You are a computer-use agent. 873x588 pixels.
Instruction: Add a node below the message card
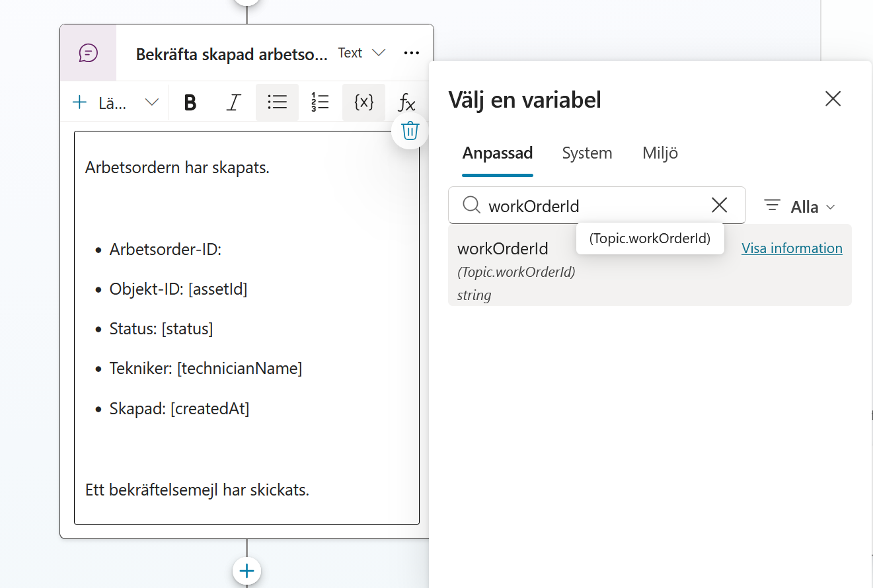pos(247,571)
